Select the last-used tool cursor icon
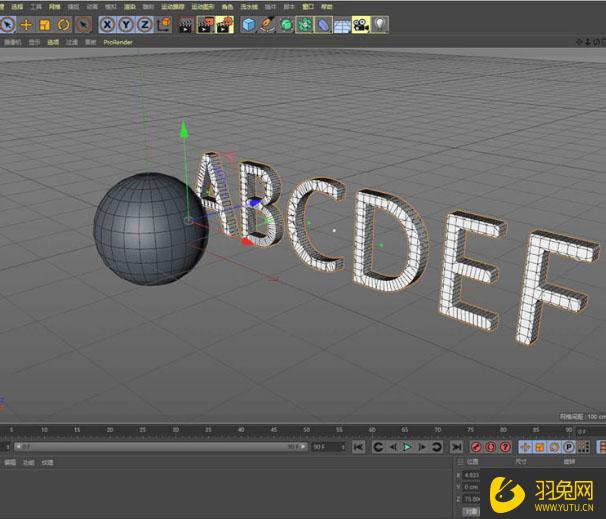Image resolution: width=606 pixels, height=519 pixels. click(83, 25)
